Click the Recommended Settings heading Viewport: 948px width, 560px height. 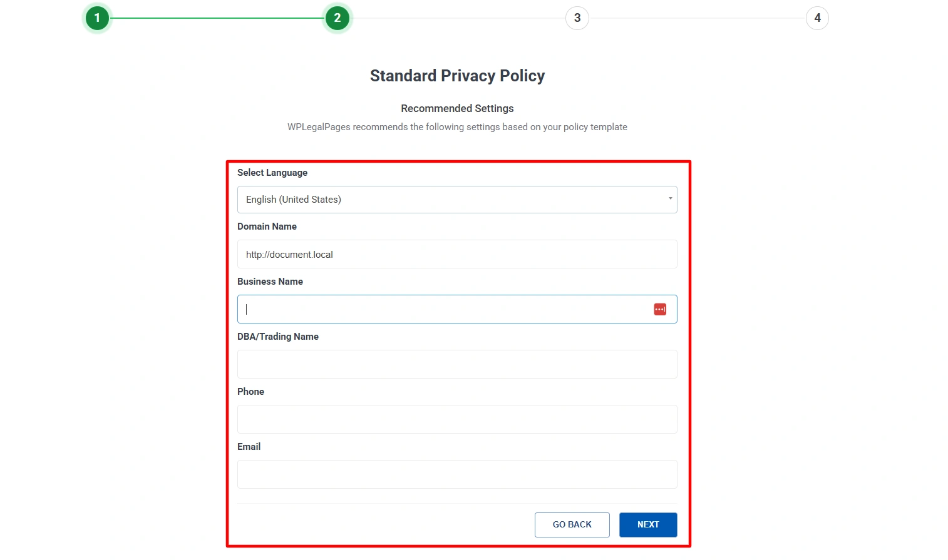click(x=457, y=108)
